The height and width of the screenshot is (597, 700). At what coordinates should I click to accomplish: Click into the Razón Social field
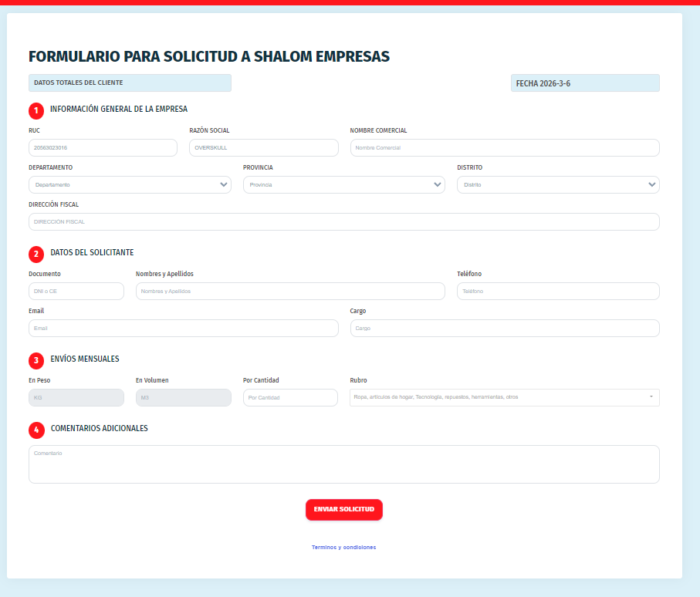pyautogui.click(x=263, y=148)
